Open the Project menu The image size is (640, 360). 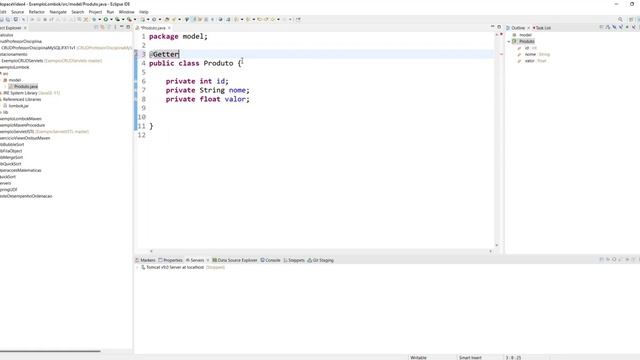pos(95,12)
